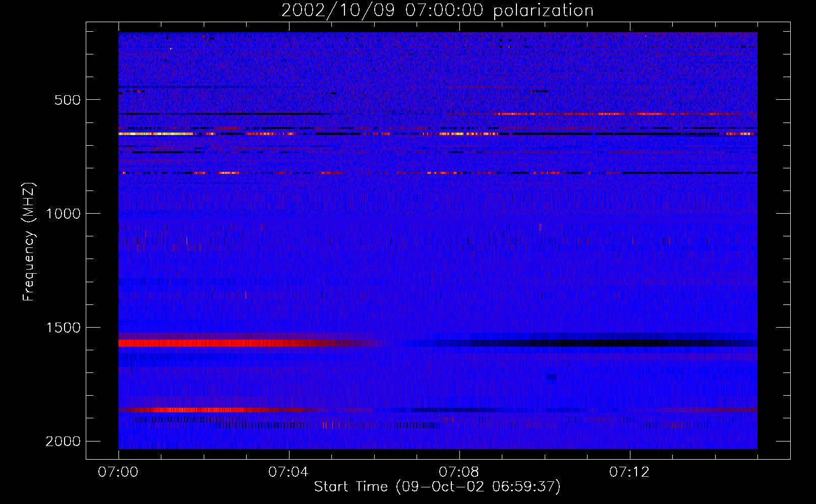Screen dimensions: 816x504
Task: Click the 07:04 time axis label
Action: (289, 472)
